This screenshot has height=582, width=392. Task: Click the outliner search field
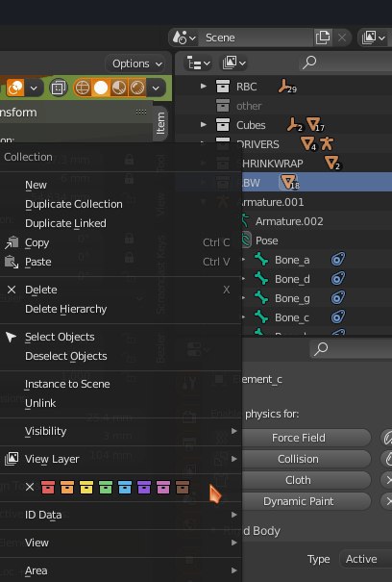tap(345, 63)
